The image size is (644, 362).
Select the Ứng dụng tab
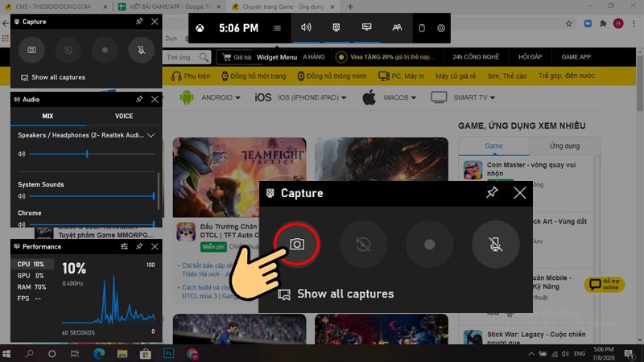pyautogui.click(x=564, y=146)
